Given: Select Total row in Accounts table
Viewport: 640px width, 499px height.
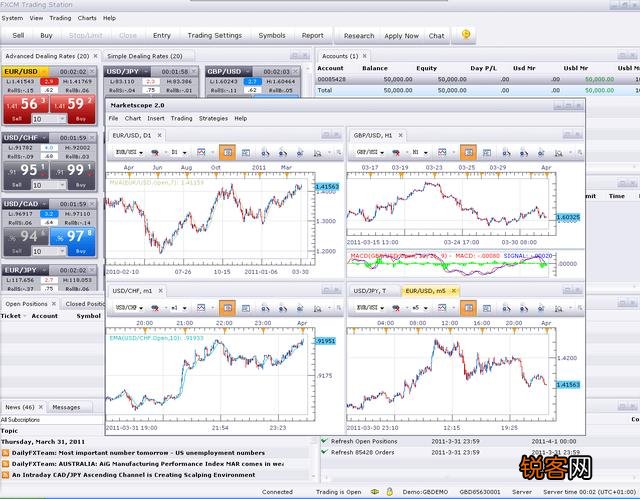Looking at the screenshot, I should (478, 91).
